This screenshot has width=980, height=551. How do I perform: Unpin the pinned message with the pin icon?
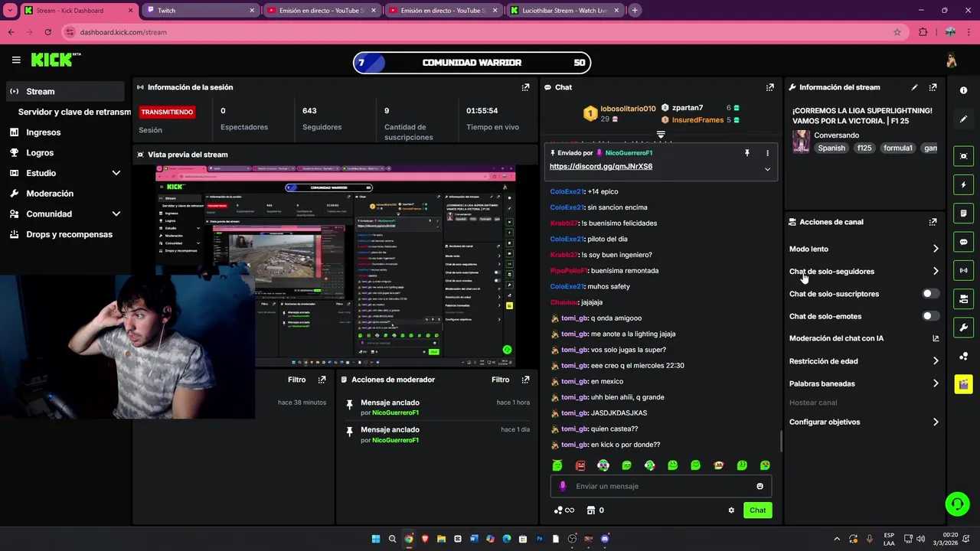point(747,153)
